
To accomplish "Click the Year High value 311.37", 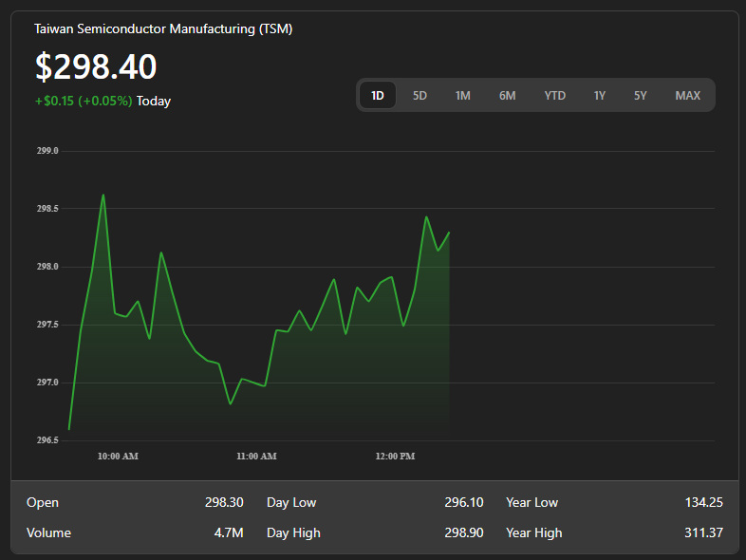I will point(703,532).
